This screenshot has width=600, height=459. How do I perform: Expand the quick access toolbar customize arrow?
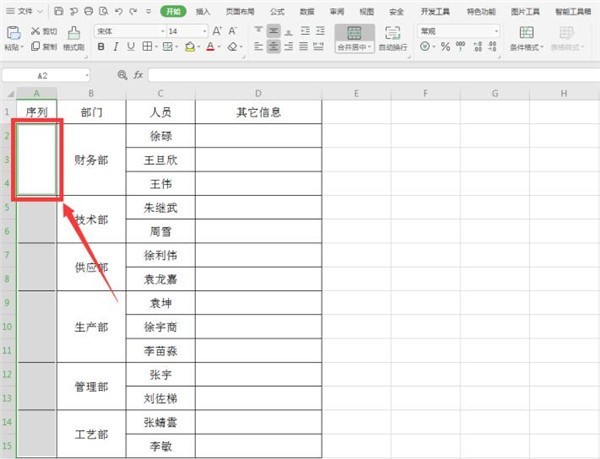(148, 11)
